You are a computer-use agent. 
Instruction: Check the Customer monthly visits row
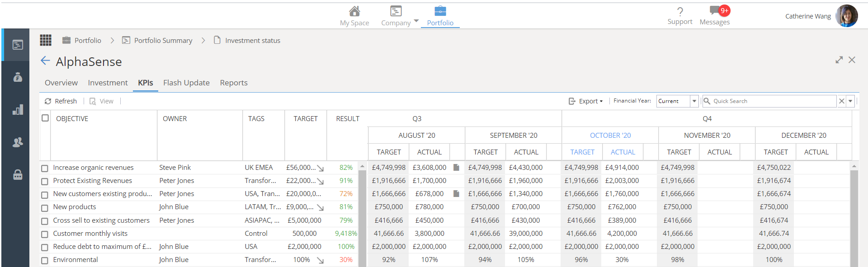(x=44, y=234)
